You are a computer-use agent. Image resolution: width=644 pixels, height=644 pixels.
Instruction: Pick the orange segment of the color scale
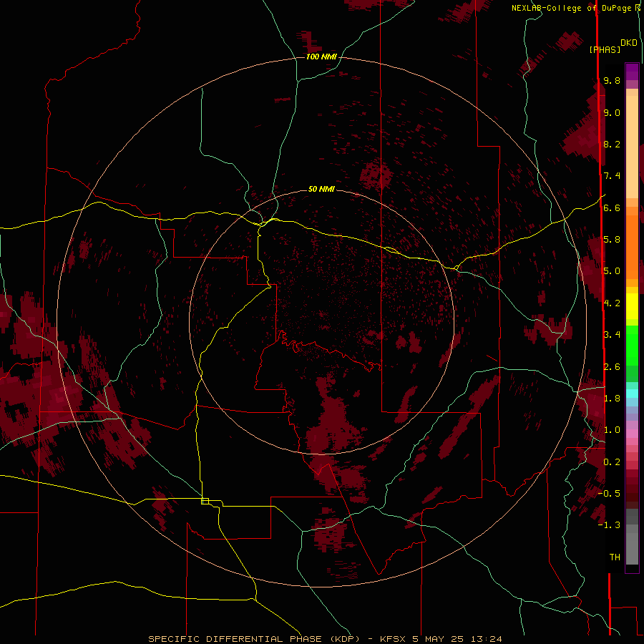632,247
